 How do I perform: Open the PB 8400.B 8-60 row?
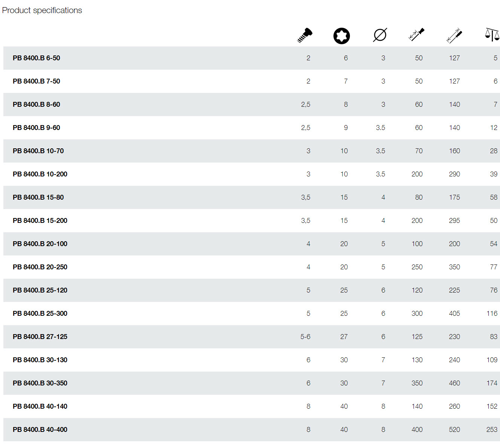point(36,105)
